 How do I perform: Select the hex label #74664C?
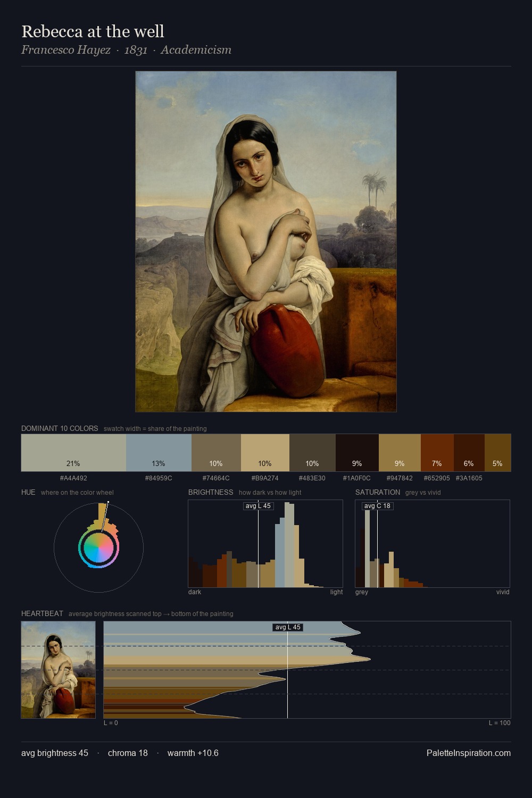[216, 478]
